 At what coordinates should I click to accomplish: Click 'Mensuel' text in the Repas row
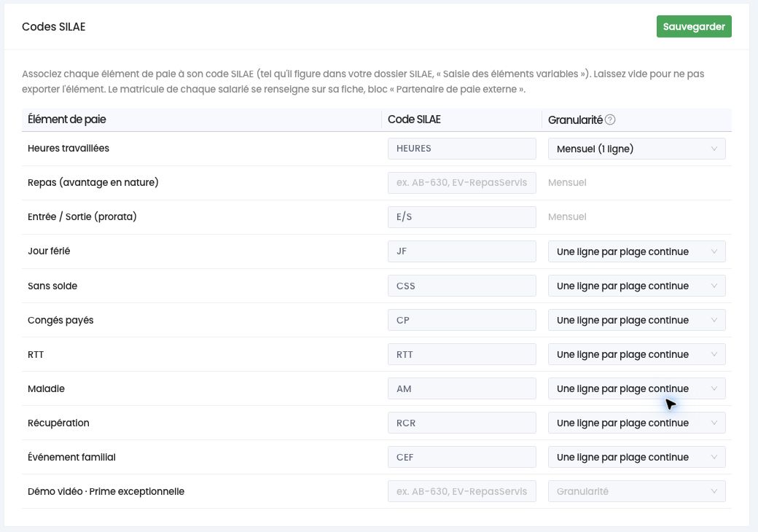click(x=567, y=183)
